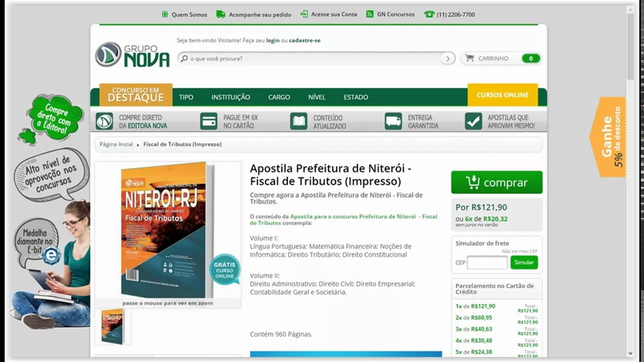Click the green comprar button
The width and height of the screenshot is (644, 362).
click(497, 183)
